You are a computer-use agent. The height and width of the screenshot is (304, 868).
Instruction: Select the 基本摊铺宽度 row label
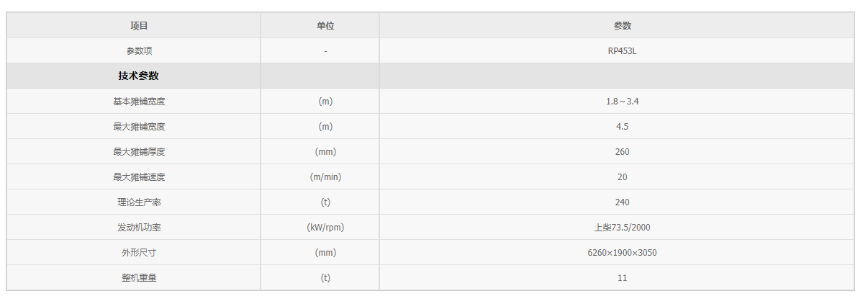coord(139,102)
